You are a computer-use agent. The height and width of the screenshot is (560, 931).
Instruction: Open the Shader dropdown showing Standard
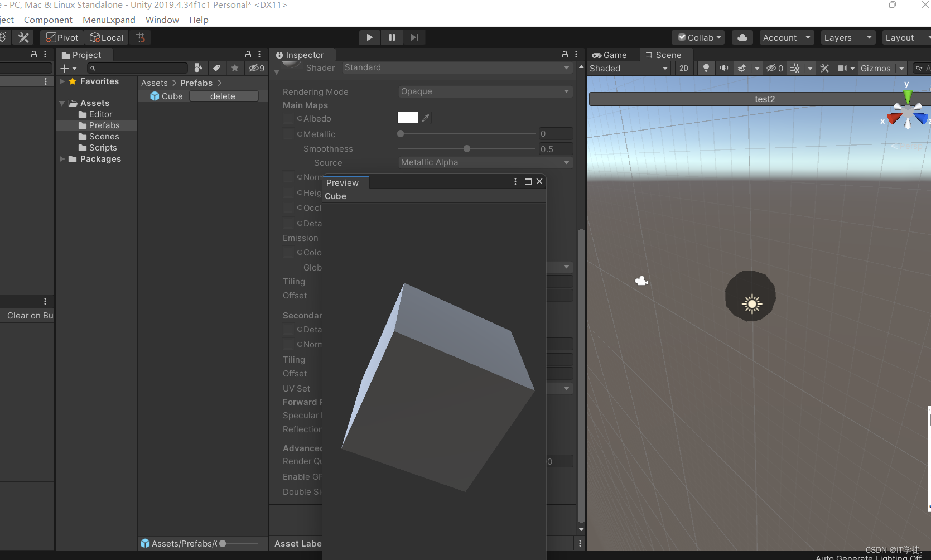(457, 67)
